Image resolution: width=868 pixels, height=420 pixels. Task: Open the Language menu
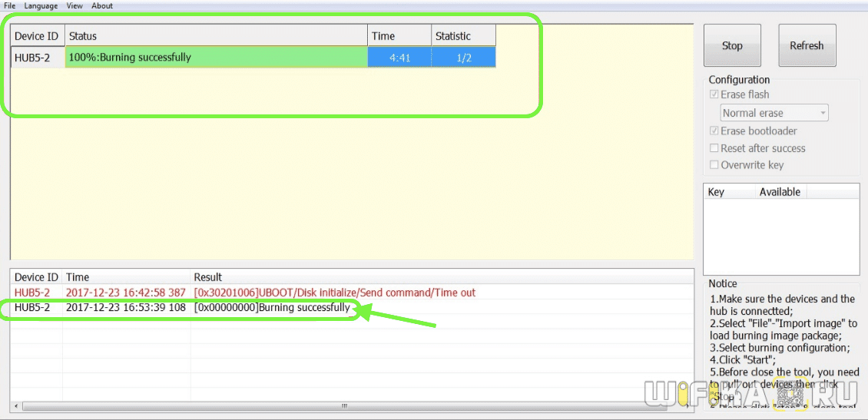pyautogui.click(x=41, y=5)
